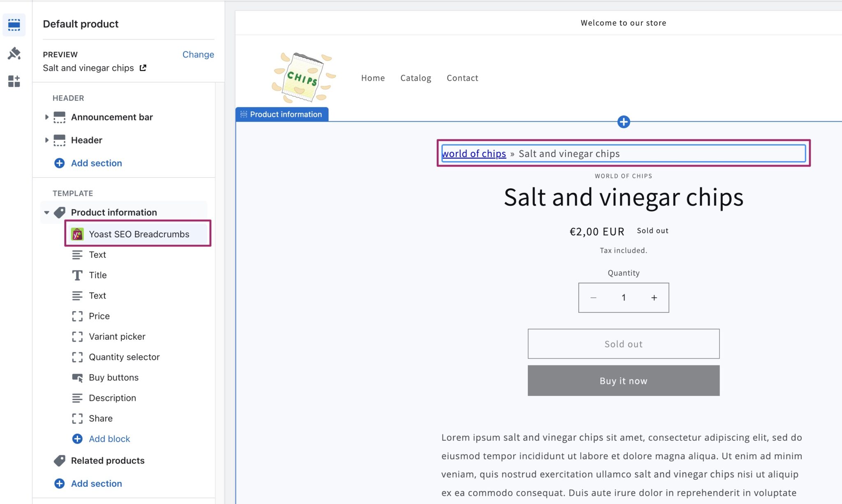
Task: Click the Yoast SEO Breadcrumbs app icon
Action: point(77,234)
